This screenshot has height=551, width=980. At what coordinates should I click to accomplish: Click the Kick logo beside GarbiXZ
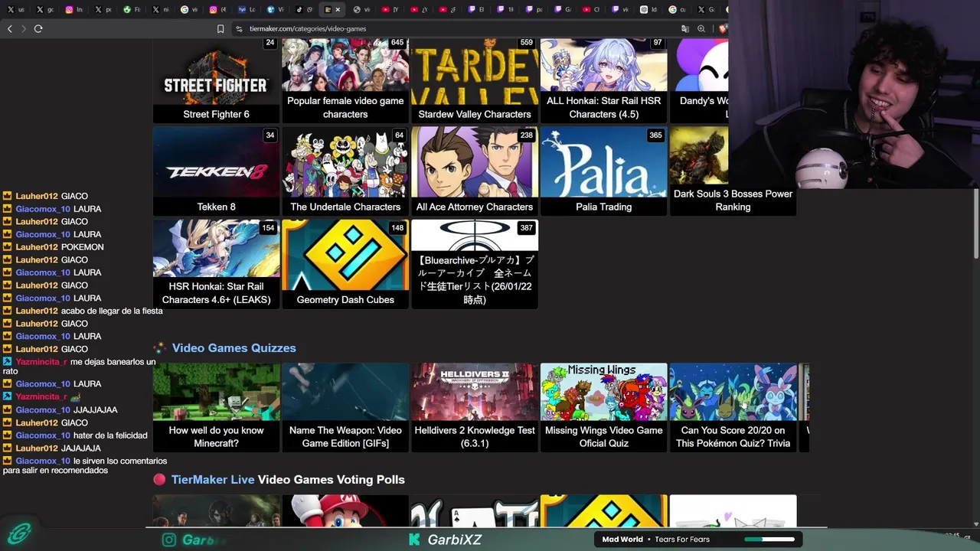[414, 540]
